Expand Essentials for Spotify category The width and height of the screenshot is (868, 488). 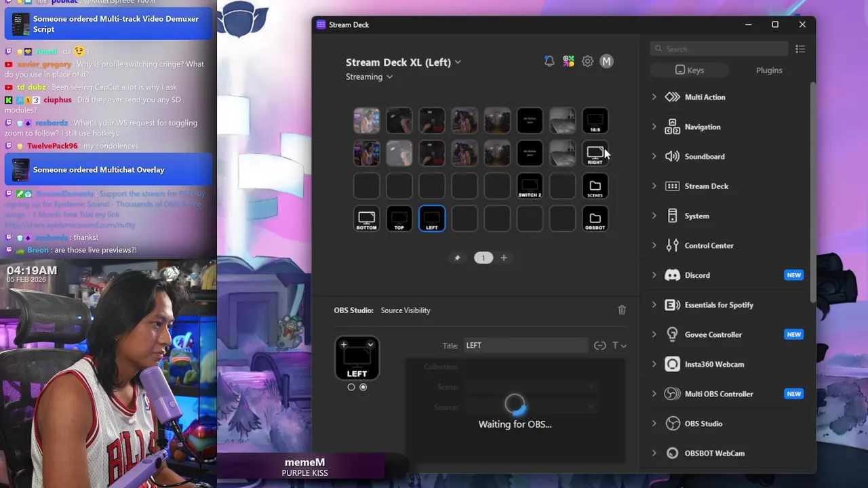tap(654, 305)
